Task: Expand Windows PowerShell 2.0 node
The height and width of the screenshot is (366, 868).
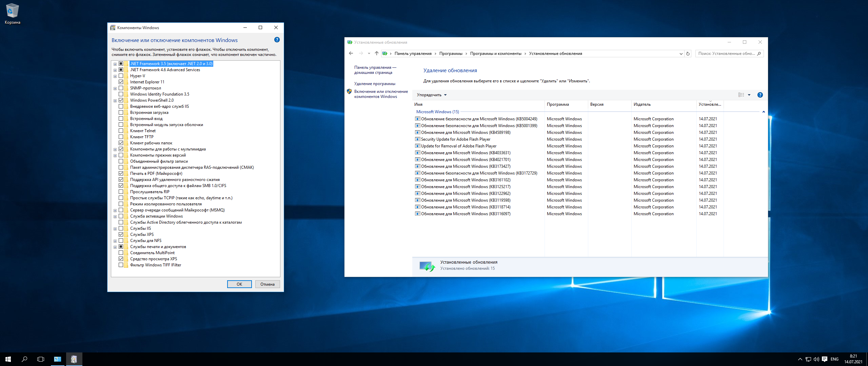Action: [x=115, y=101]
